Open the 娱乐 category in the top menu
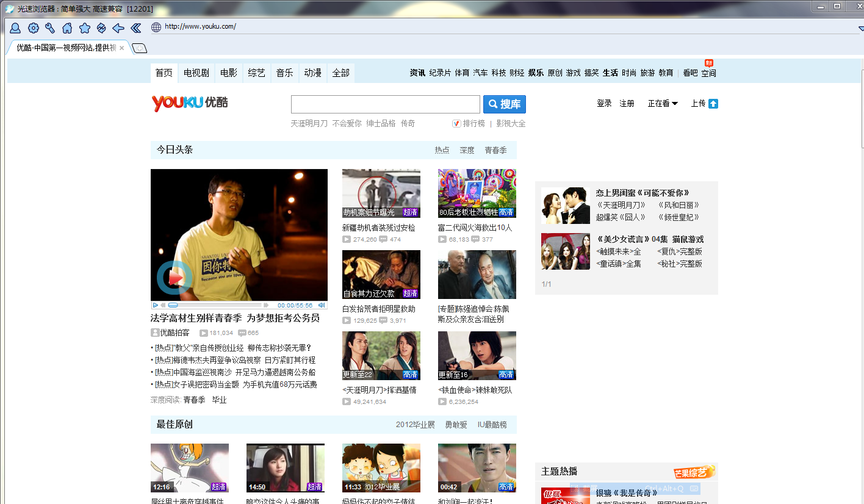864x504 pixels. (536, 72)
